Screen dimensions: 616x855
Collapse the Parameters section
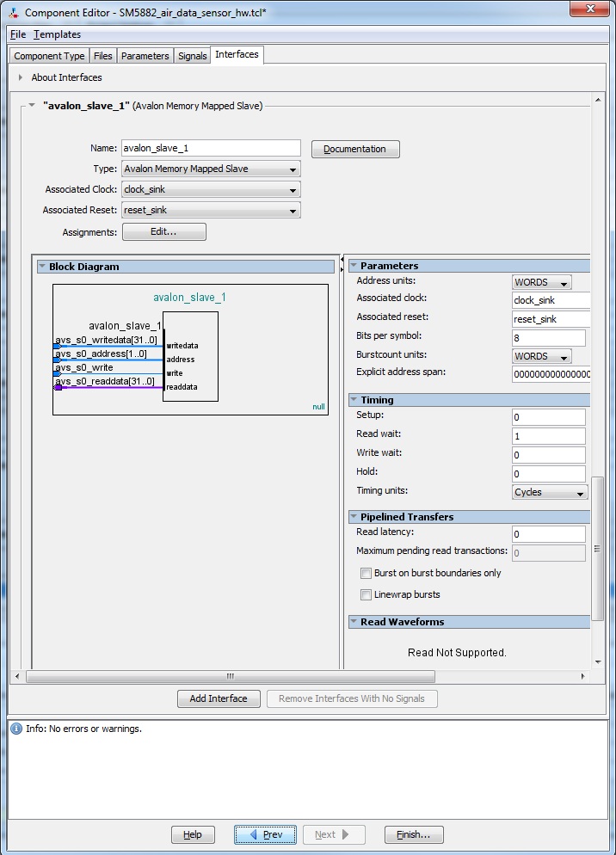coord(354,265)
